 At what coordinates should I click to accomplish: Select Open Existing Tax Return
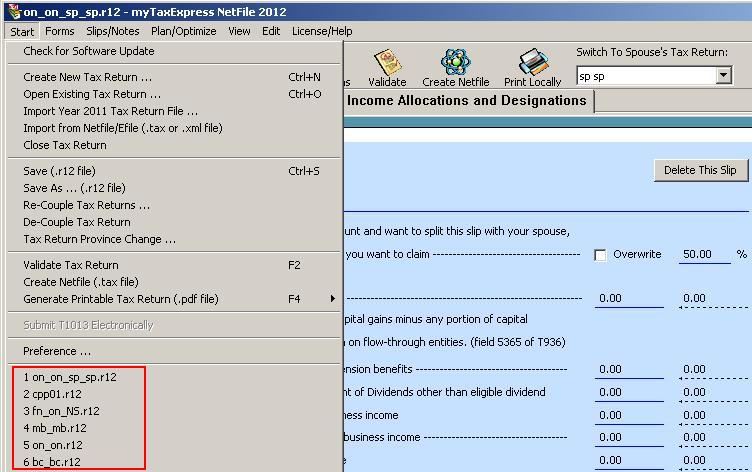(174, 94)
